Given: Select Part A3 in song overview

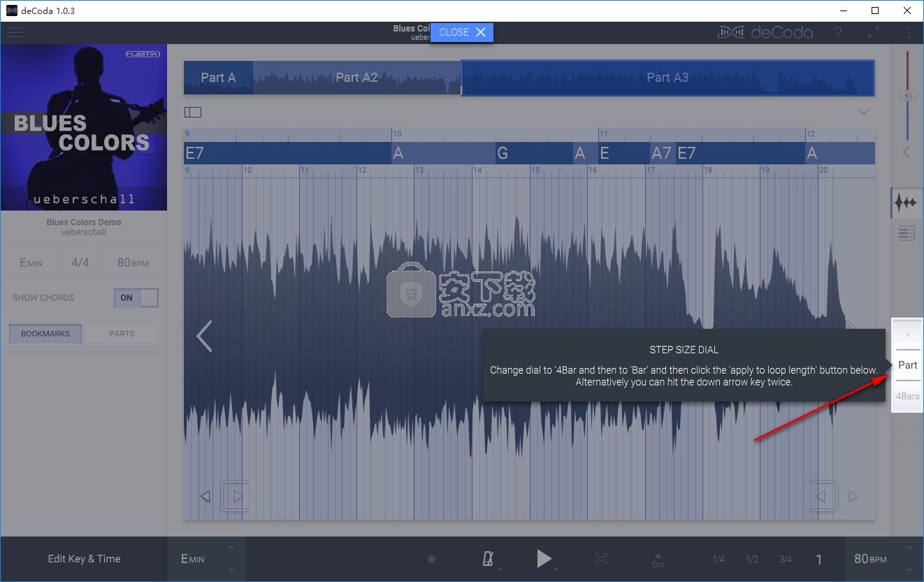Looking at the screenshot, I should pyautogui.click(x=667, y=78).
